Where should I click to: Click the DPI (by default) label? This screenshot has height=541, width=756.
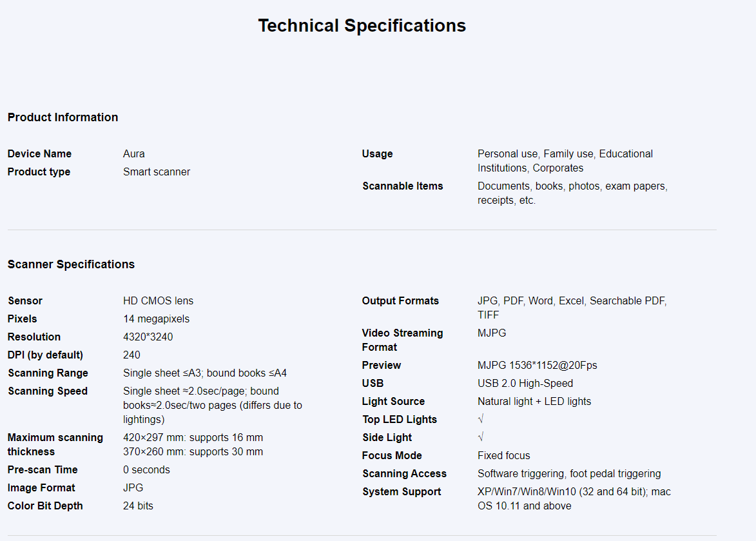(45, 355)
